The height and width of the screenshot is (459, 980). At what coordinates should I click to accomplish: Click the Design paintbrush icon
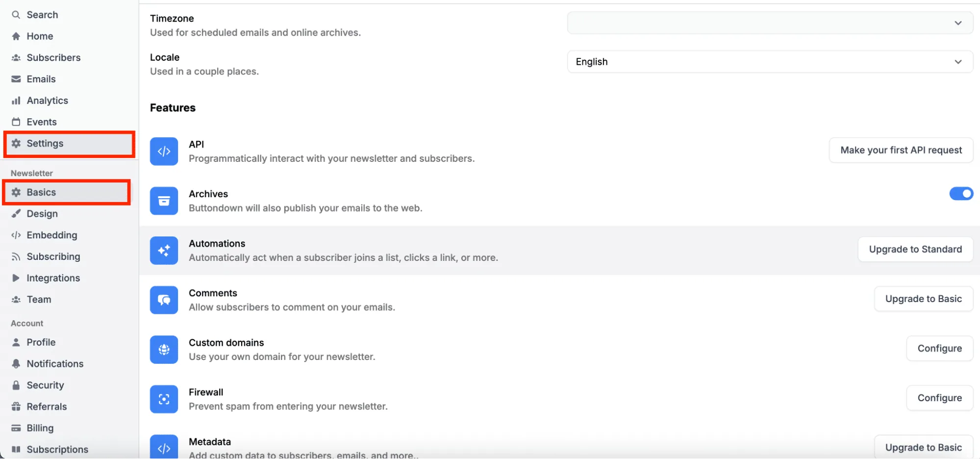tap(16, 214)
